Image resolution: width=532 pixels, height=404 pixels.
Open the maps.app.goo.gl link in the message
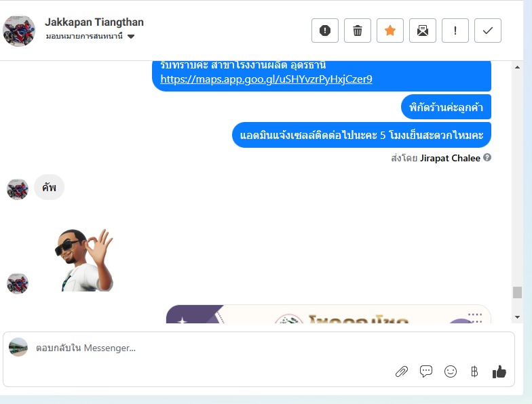click(266, 79)
